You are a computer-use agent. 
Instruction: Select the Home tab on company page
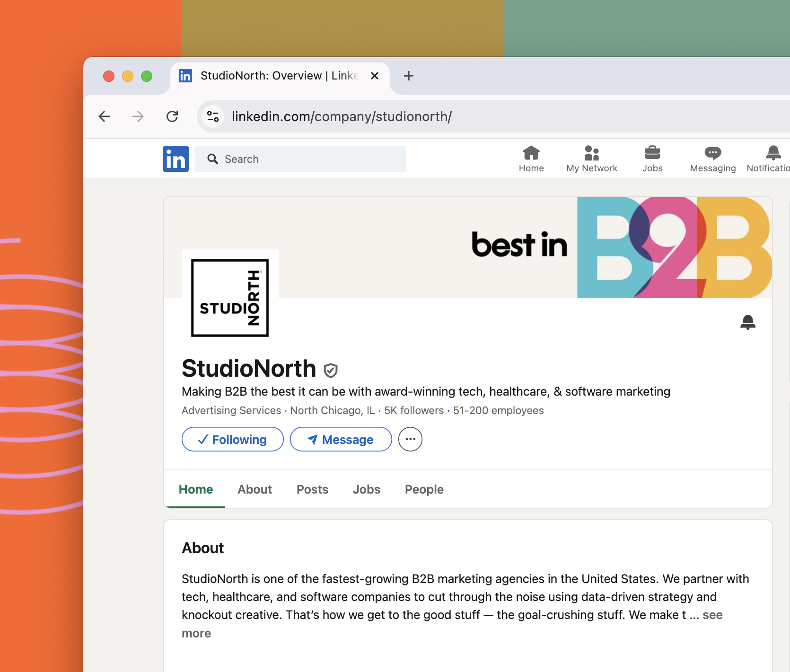tap(196, 489)
